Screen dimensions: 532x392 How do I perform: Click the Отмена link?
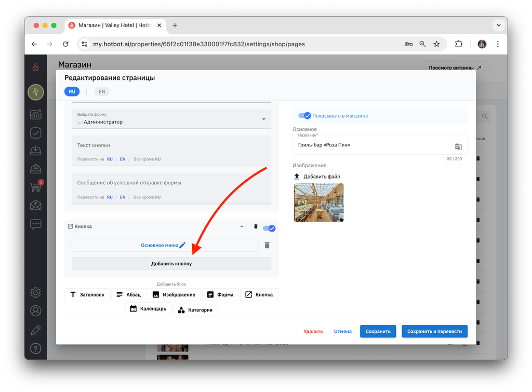(x=343, y=331)
